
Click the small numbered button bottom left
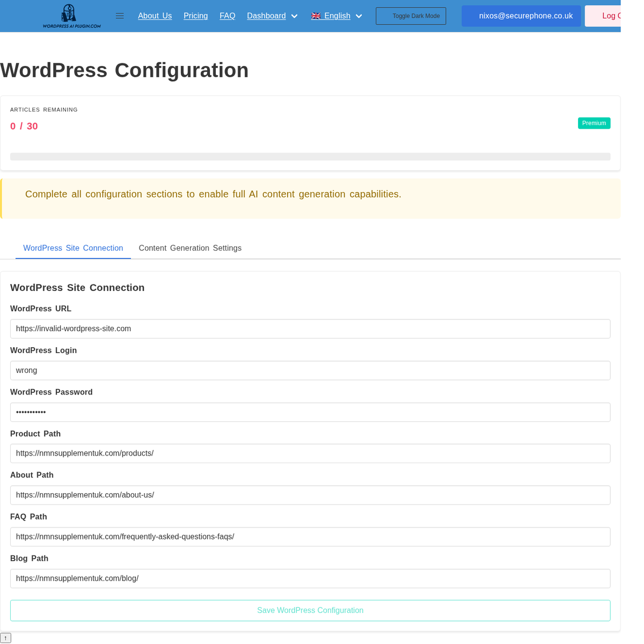coord(5,638)
